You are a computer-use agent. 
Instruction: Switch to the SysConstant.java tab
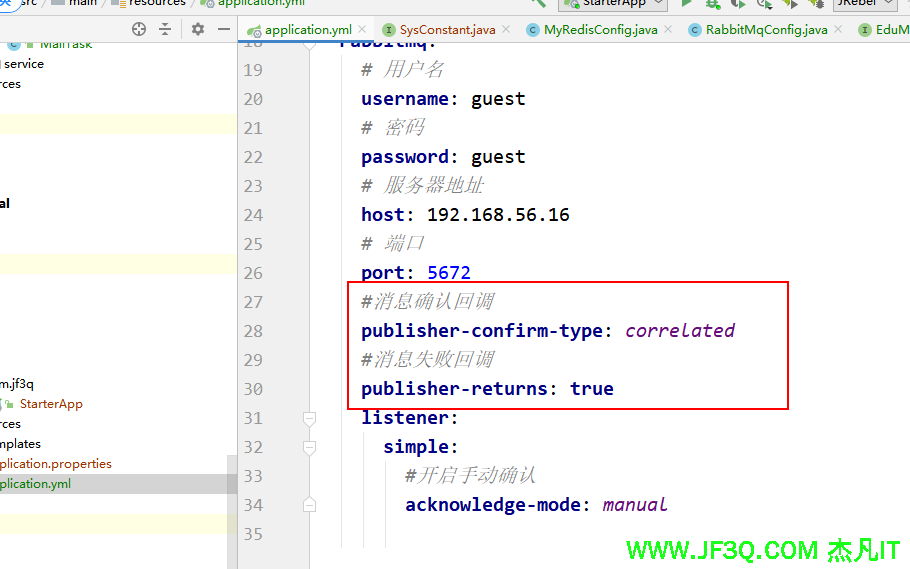(x=447, y=29)
